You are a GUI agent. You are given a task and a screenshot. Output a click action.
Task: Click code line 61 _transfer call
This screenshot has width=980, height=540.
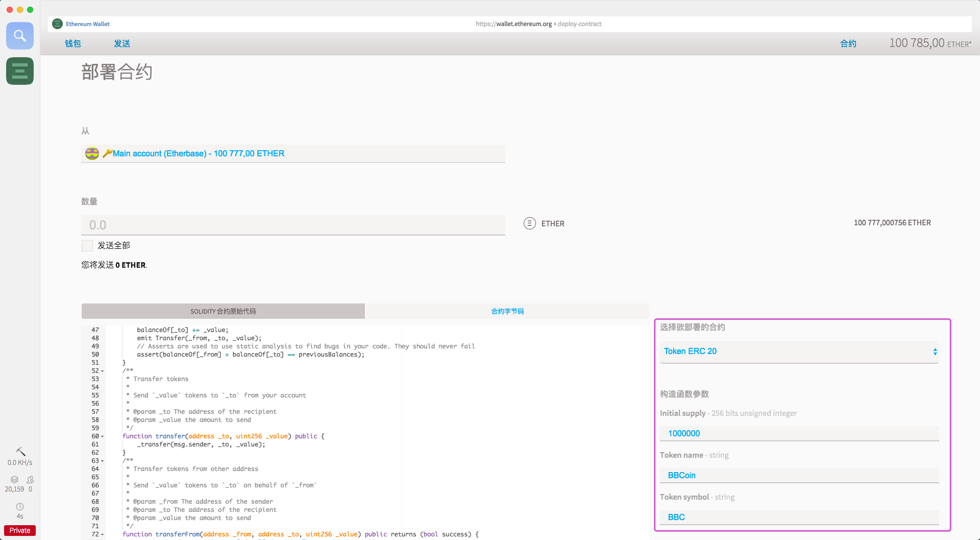click(201, 444)
